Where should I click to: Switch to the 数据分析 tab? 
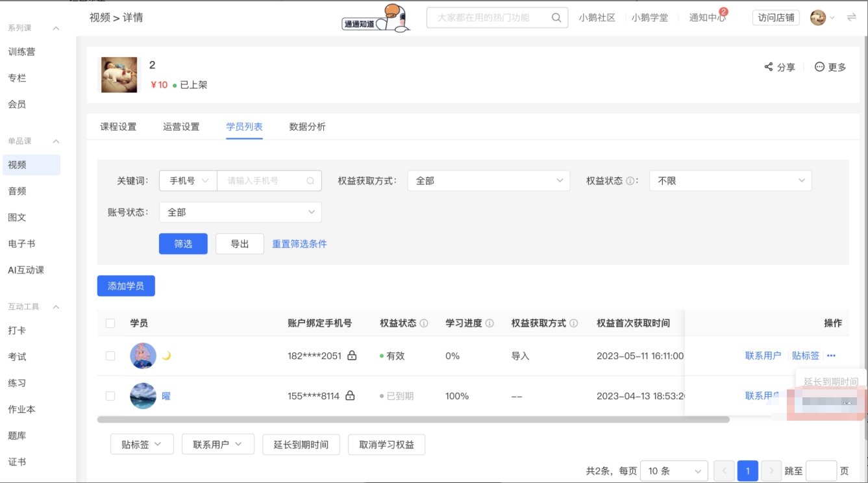pos(305,127)
